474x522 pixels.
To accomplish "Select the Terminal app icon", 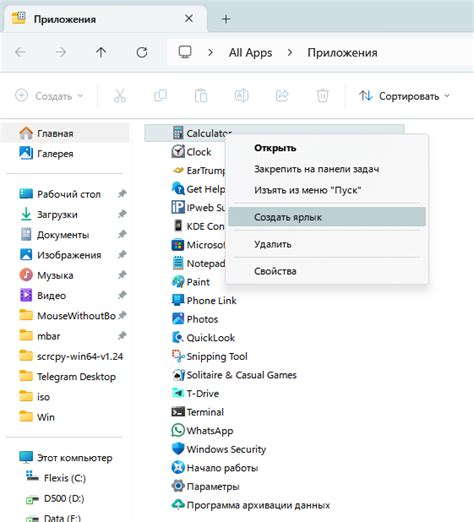I will tap(178, 412).
